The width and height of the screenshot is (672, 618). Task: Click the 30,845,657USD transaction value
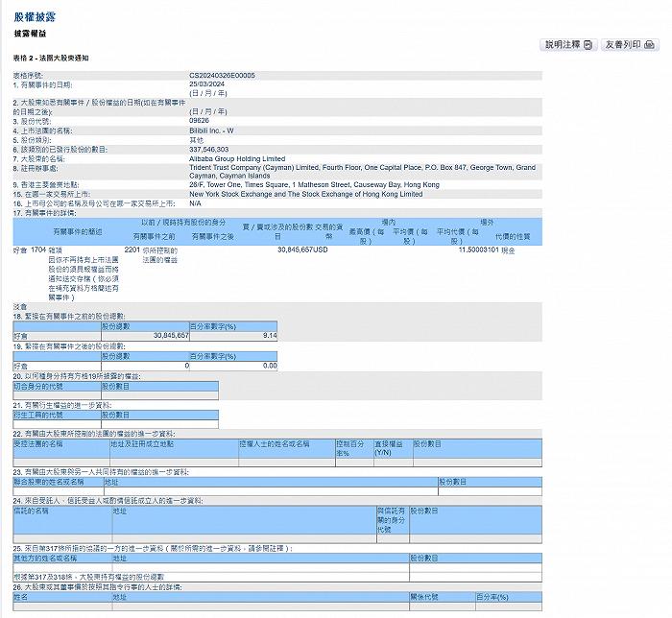[302, 250]
